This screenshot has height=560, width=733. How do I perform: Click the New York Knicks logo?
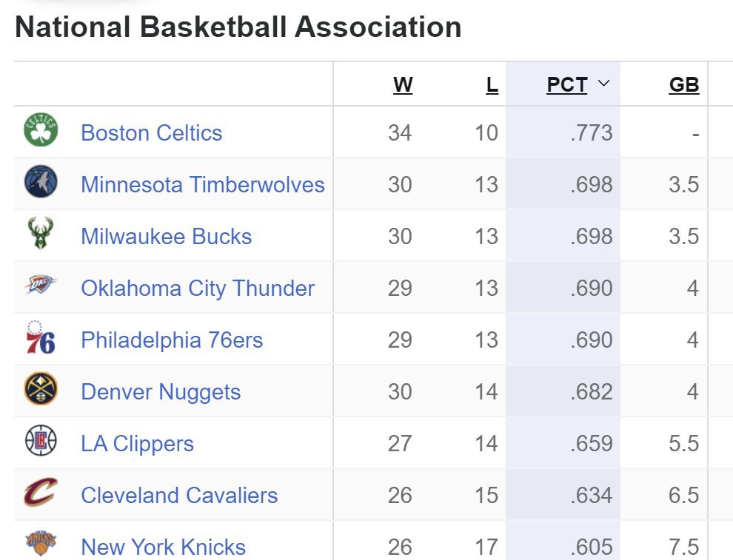(x=41, y=543)
